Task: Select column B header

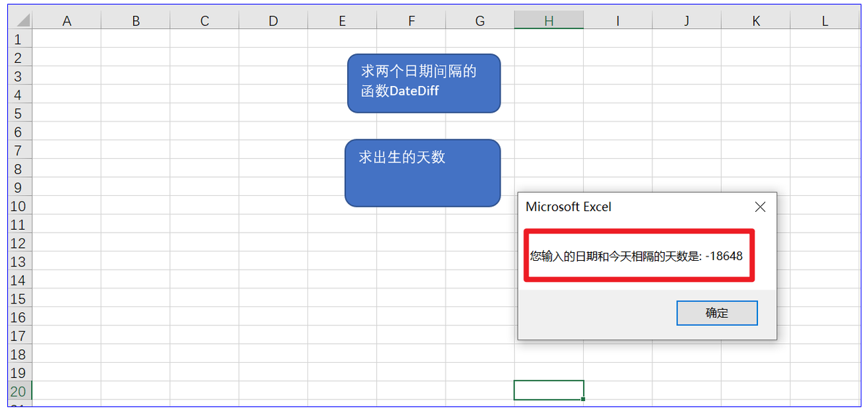Action: point(135,21)
